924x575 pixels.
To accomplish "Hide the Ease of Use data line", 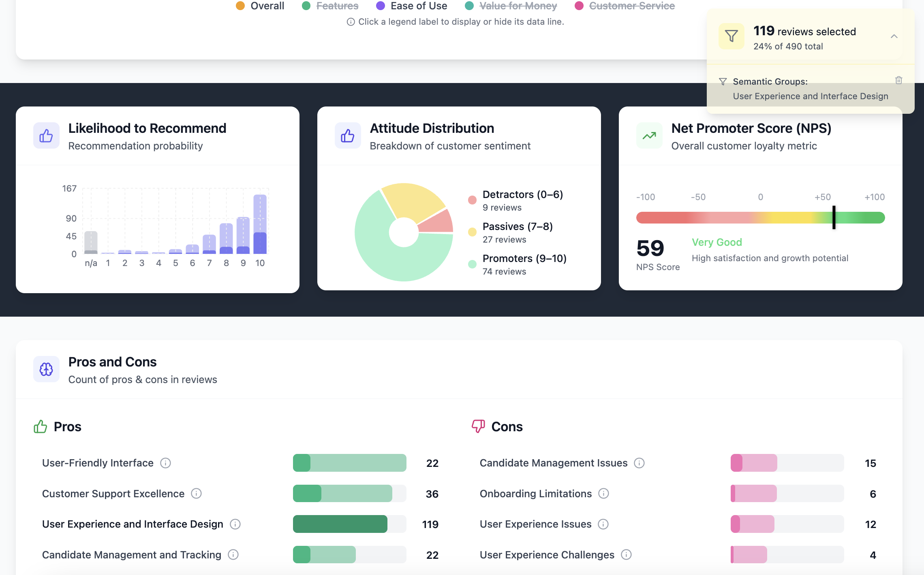I will [419, 6].
